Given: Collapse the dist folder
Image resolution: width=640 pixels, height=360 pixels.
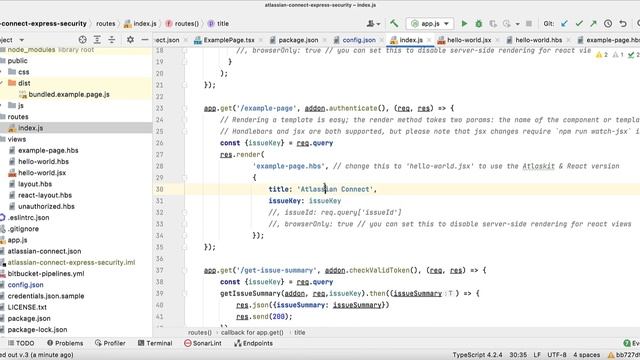Looking at the screenshot, I should [x=2, y=83].
